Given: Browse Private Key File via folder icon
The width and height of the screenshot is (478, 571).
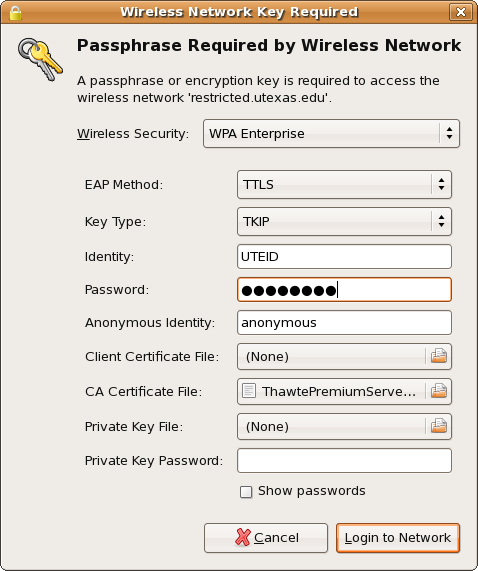Looking at the screenshot, I should (439, 426).
